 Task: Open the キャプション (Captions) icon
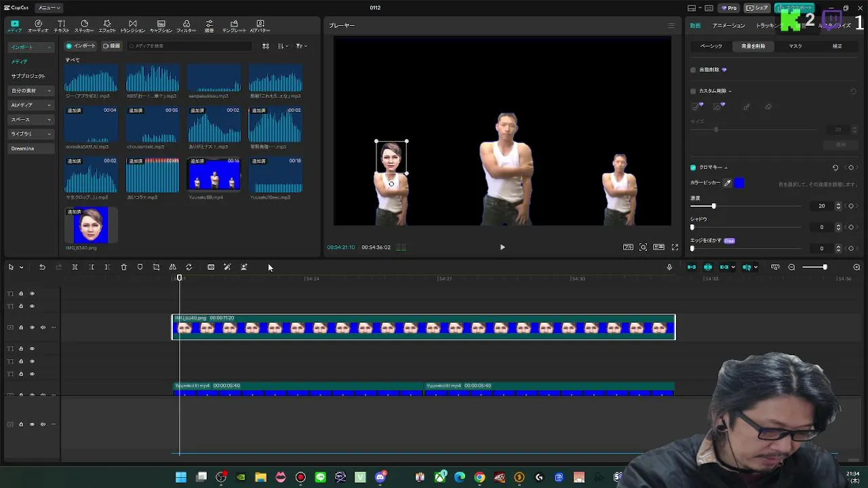click(161, 26)
